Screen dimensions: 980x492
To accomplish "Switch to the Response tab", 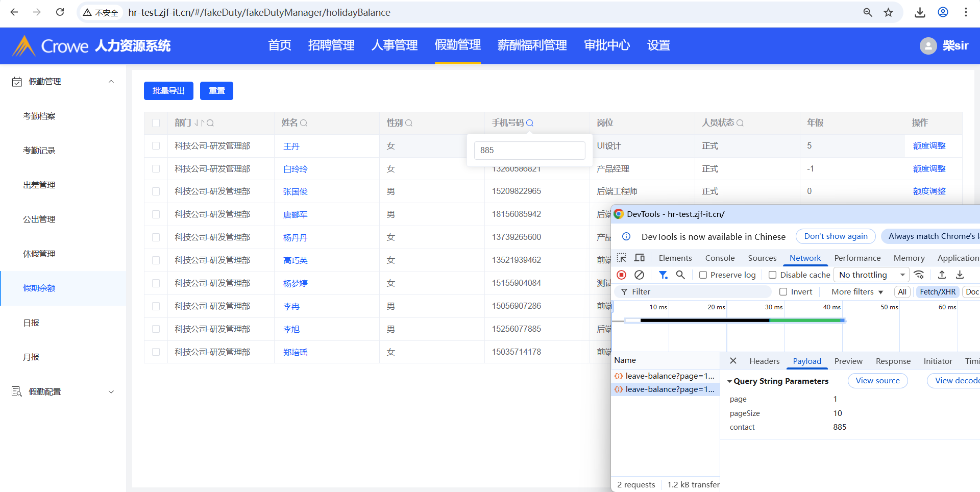I will coord(893,361).
